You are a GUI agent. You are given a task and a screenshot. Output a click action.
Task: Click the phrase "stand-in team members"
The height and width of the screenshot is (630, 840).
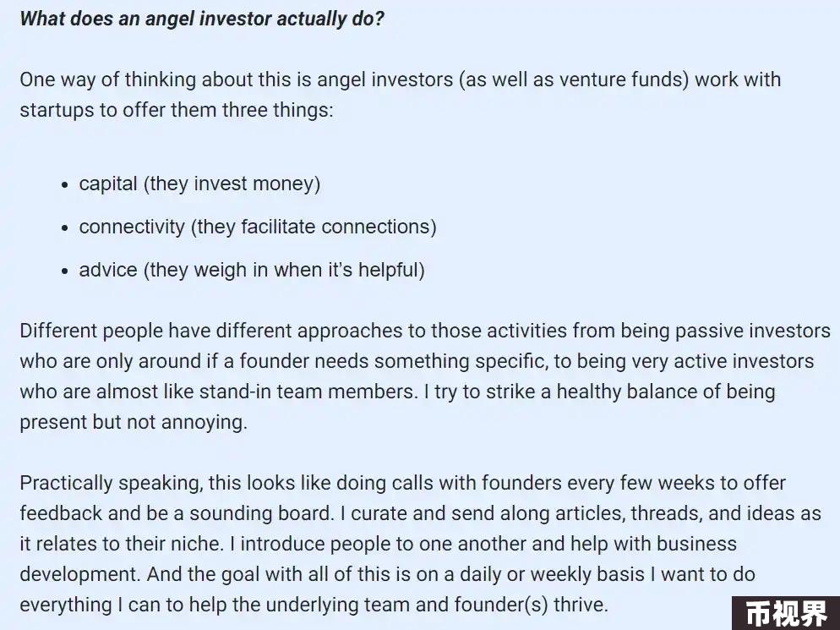(308, 392)
